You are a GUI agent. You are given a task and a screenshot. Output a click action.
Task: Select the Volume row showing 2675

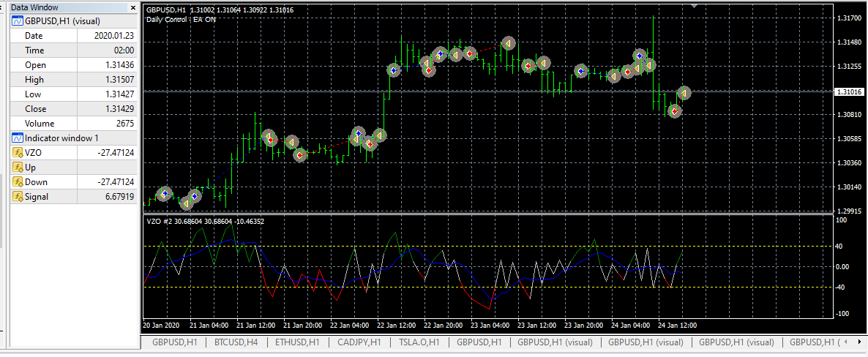coord(74,124)
